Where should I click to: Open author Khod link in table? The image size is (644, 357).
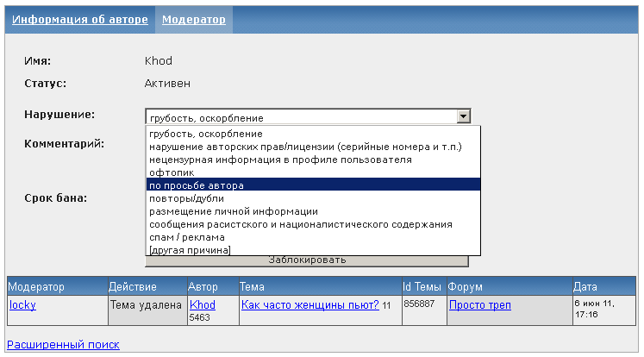[203, 305]
